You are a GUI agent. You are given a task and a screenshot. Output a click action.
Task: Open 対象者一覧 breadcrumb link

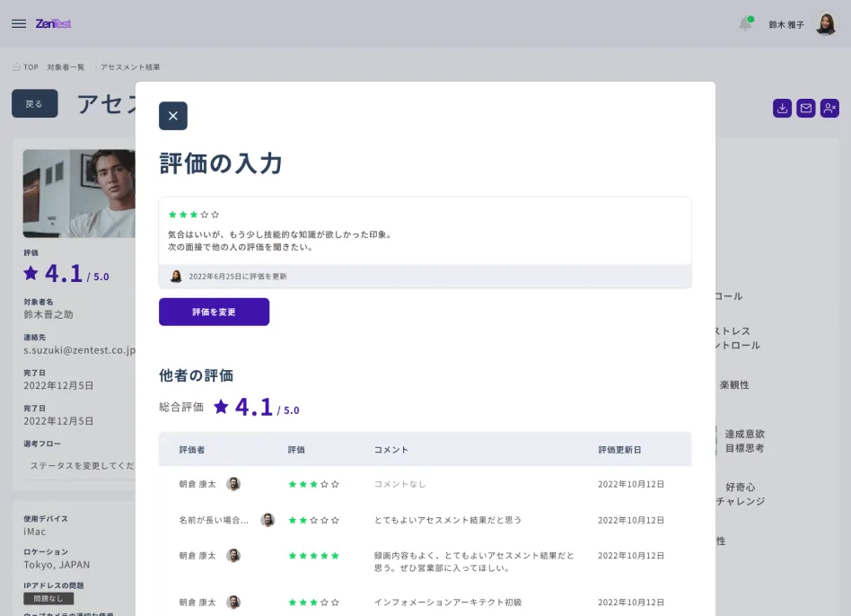[x=66, y=67]
